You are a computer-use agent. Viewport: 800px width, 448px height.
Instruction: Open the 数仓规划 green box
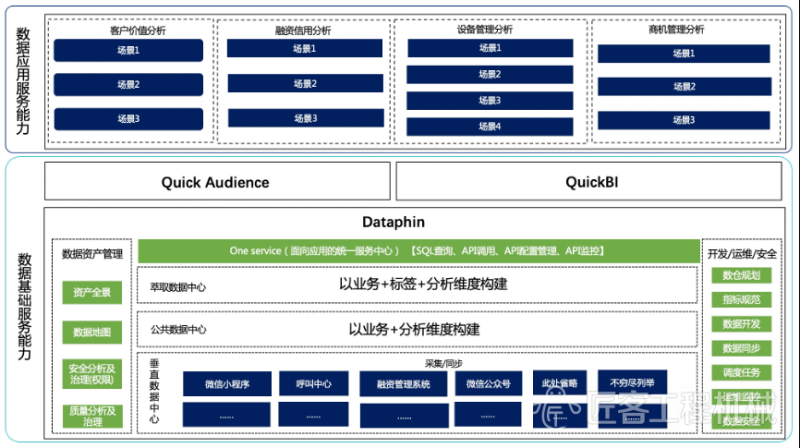(741, 276)
